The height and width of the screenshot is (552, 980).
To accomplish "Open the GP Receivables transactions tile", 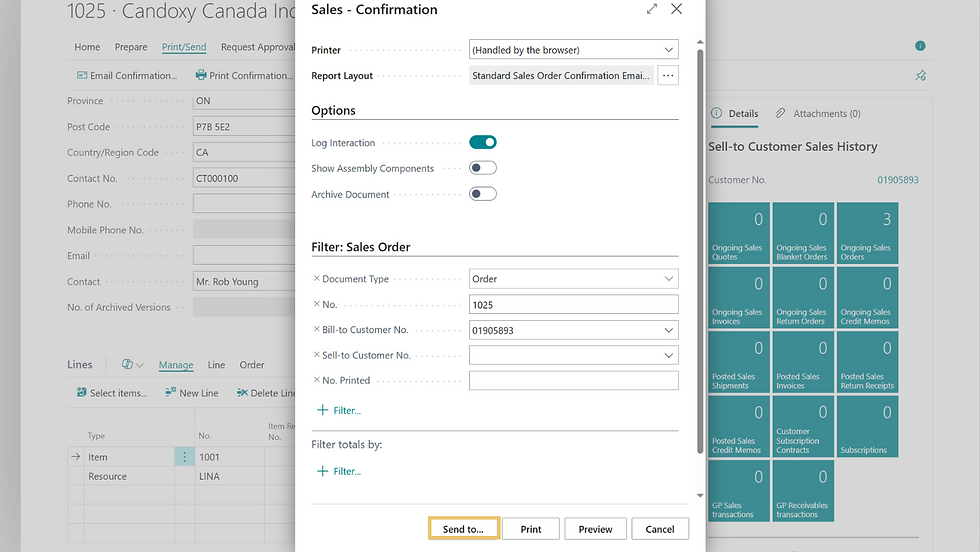I will 803,491.
